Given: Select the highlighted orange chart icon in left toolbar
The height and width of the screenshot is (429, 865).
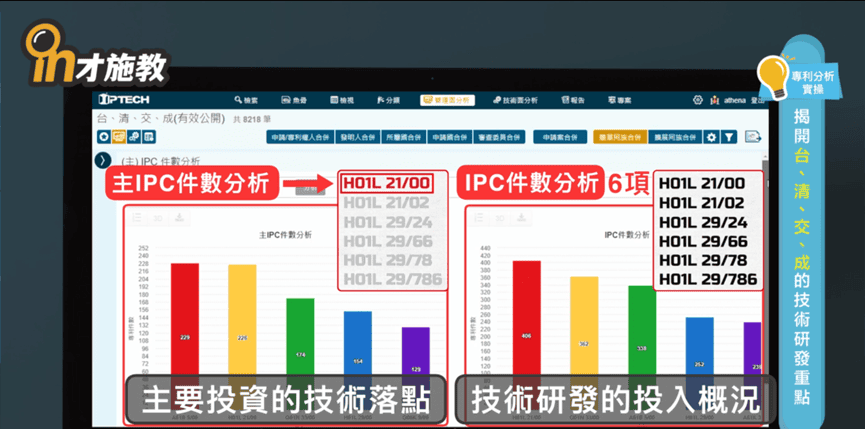Looking at the screenshot, I should (118, 137).
